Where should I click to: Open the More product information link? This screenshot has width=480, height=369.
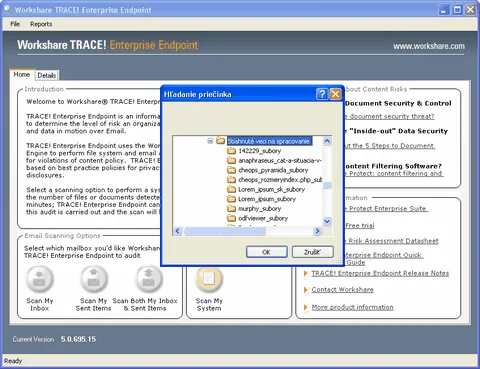(353, 307)
